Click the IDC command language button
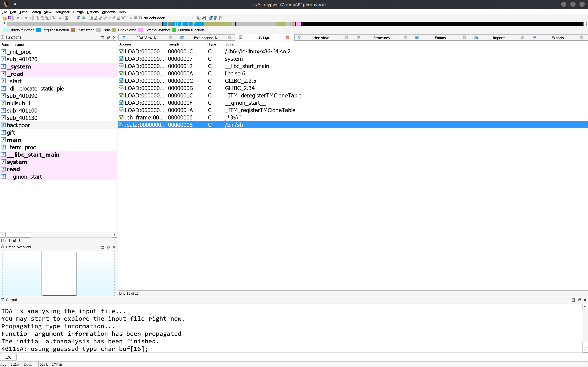Image resolution: width=588 pixels, height=367 pixels. (x=8, y=357)
